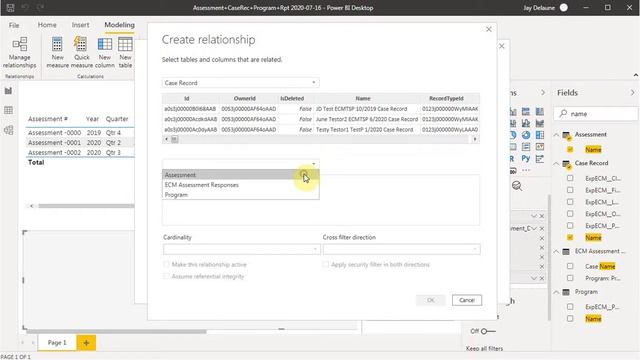Collapse the Case Record table in Fields
Viewport: 640px width, 360px height.
pos(556,163)
